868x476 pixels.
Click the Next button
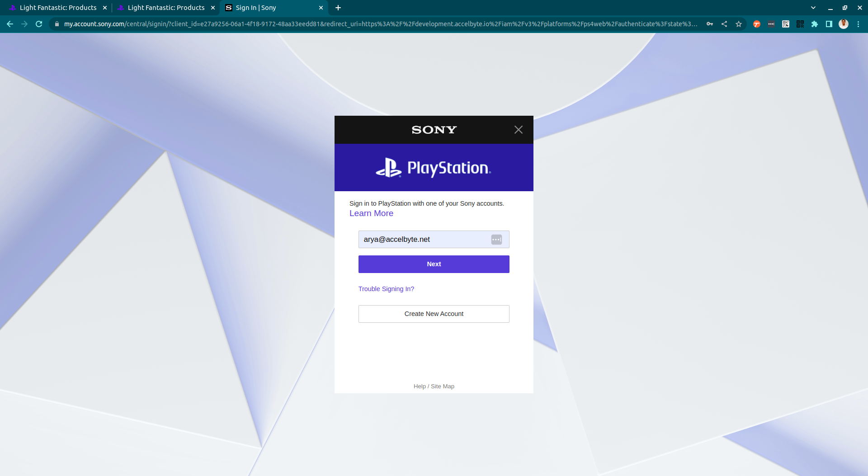click(x=434, y=264)
